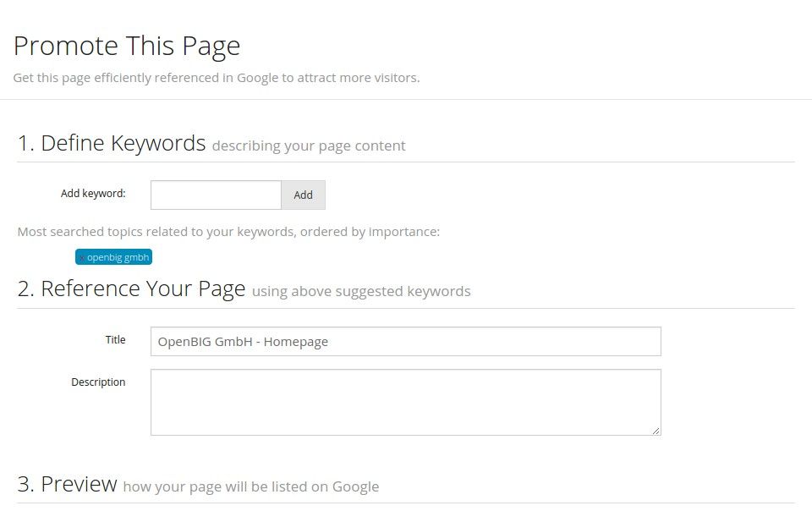The width and height of the screenshot is (812, 511).
Task: Click the Title field label
Action: 115,340
